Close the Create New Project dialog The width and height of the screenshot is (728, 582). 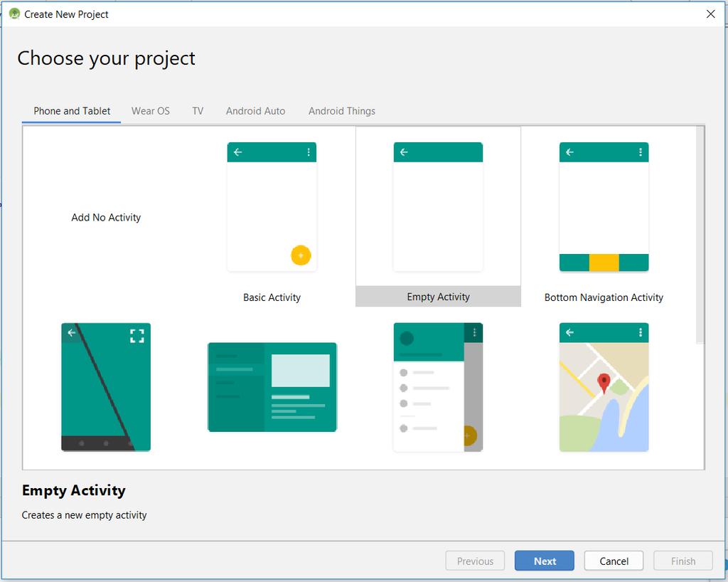710,14
